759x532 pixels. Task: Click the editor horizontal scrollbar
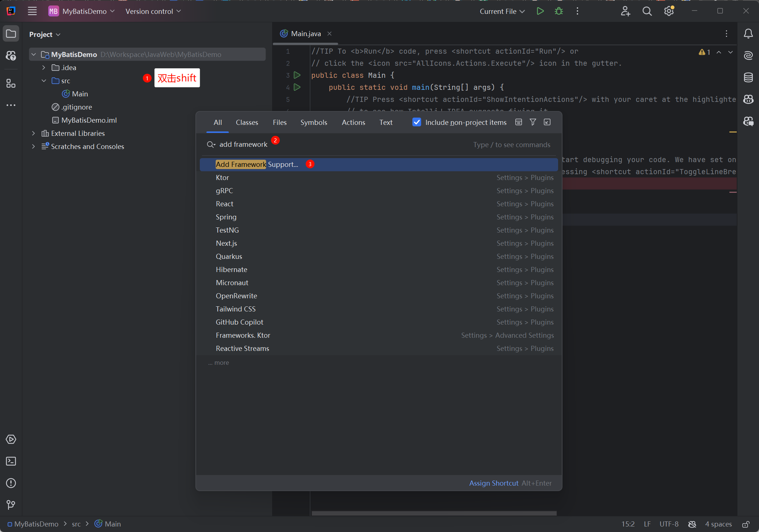[x=434, y=513]
